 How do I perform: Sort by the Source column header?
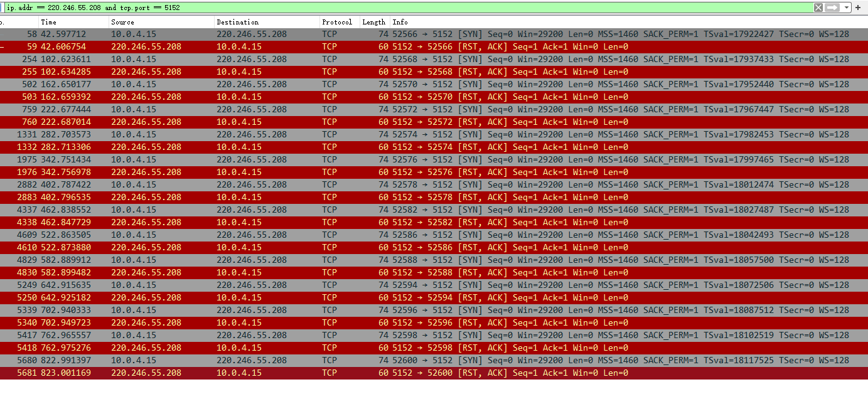point(161,22)
